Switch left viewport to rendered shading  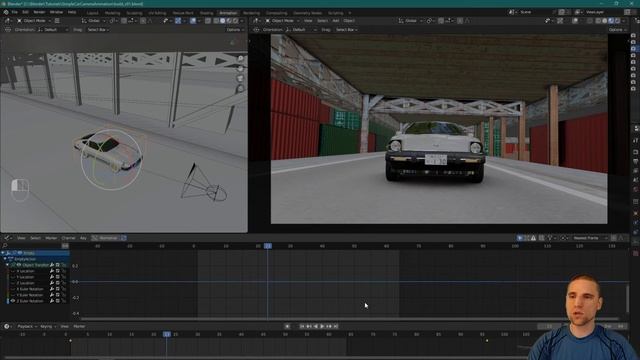236,20
